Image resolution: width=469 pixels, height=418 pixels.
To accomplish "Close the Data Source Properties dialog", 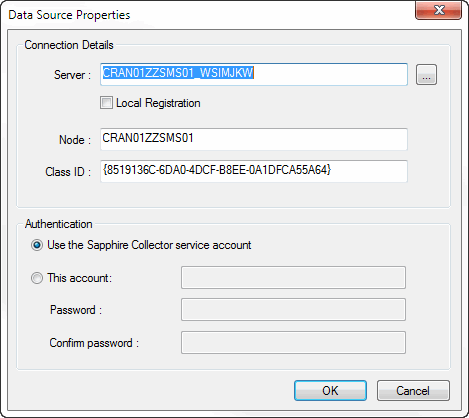I will coord(439,10).
